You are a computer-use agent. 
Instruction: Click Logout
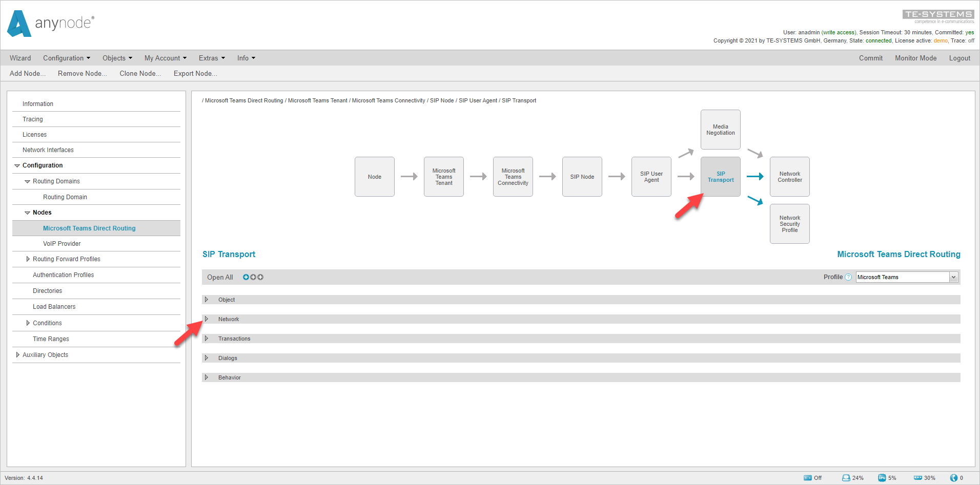click(959, 58)
